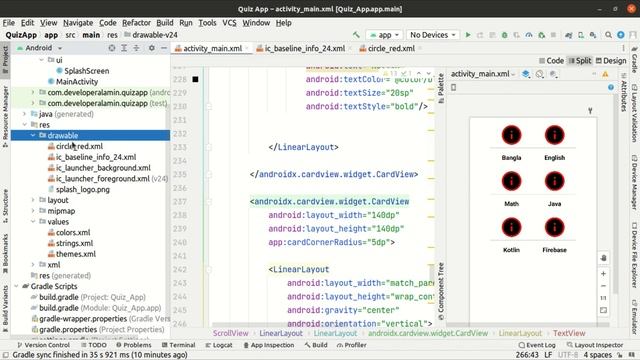This screenshot has width=640, height=360.
Task: Zoom out the layout preview with minus
Action: point(603,286)
